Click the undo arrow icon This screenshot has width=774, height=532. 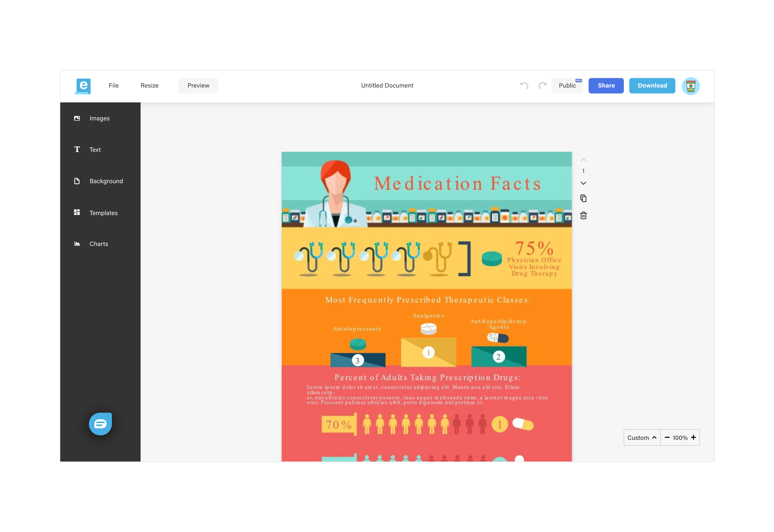tap(524, 86)
